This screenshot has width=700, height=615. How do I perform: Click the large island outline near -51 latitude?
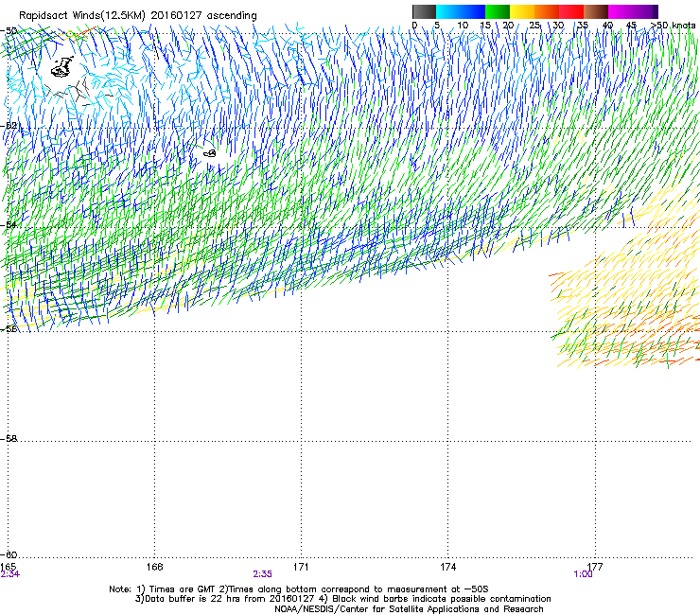point(62,67)
